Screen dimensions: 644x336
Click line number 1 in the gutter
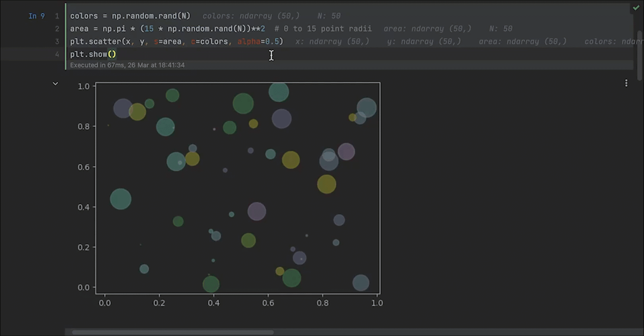57,16
